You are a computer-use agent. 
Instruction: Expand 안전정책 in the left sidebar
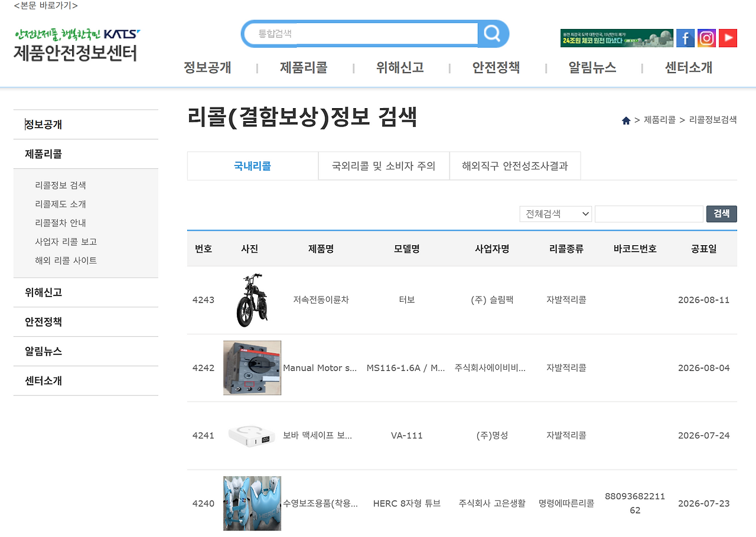click(86, 322)
